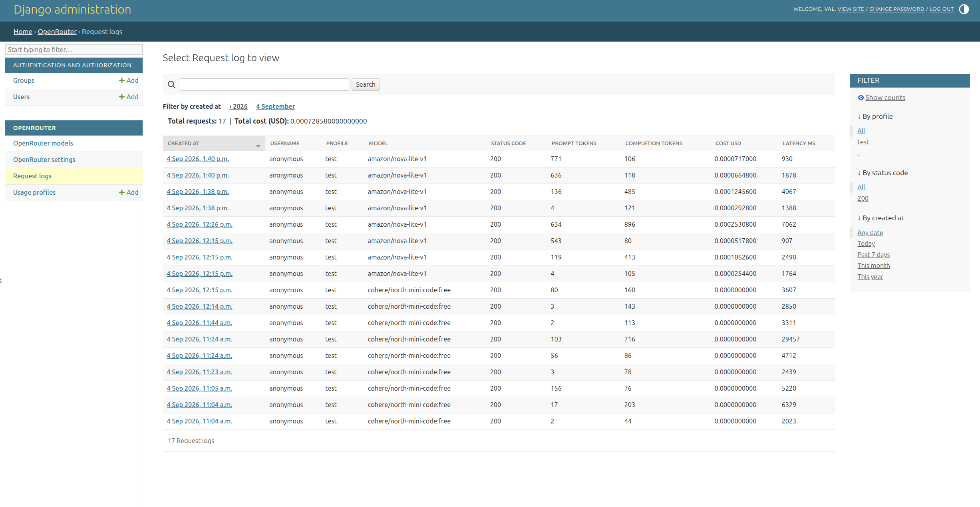The width and height of the screenshot is (980, 507).
Task: Click cost value 0.0002530800
Action: (x=735, y=224)
